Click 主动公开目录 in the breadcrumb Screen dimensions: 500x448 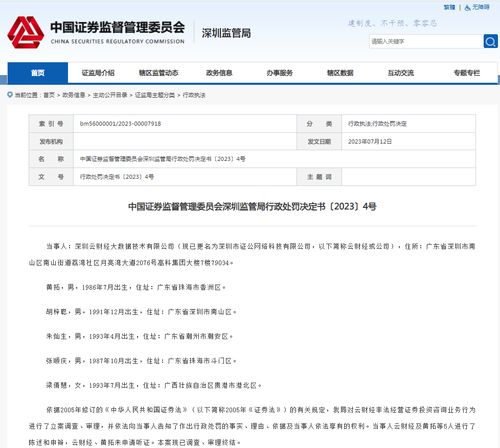[110, 95]
